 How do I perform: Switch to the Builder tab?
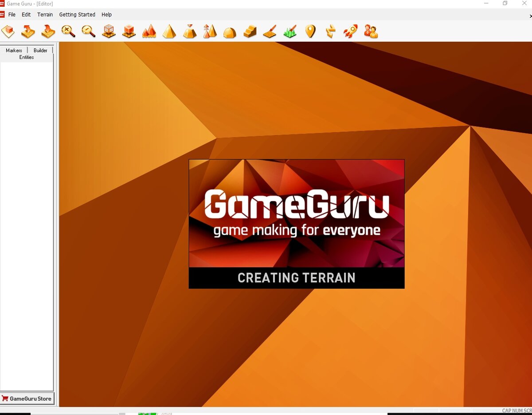(40, 50)
